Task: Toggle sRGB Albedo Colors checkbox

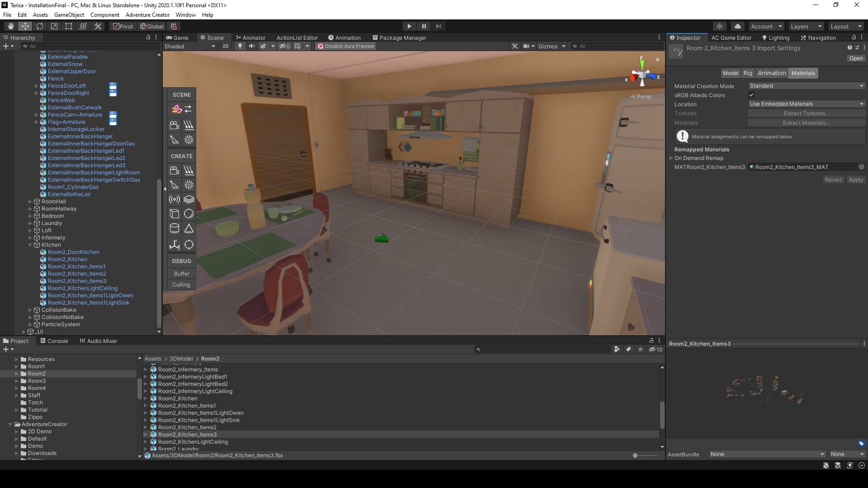Action: pyautogui.click(x=751, y=95)
